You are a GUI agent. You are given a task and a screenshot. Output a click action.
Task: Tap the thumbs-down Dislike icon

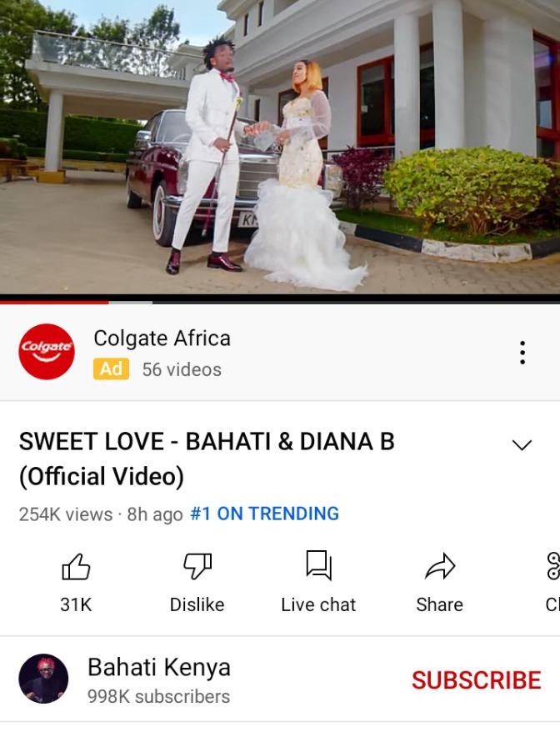click(x=197, y=566)
